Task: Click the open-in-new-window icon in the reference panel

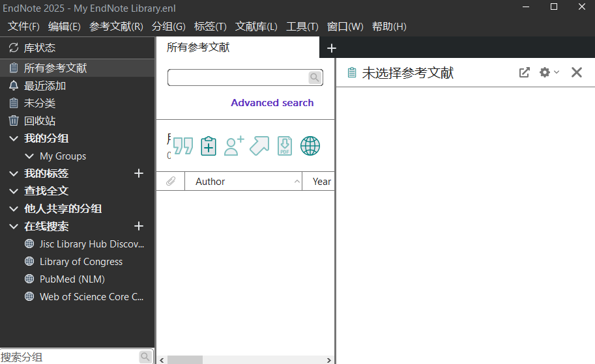Action: click(525, 72)
